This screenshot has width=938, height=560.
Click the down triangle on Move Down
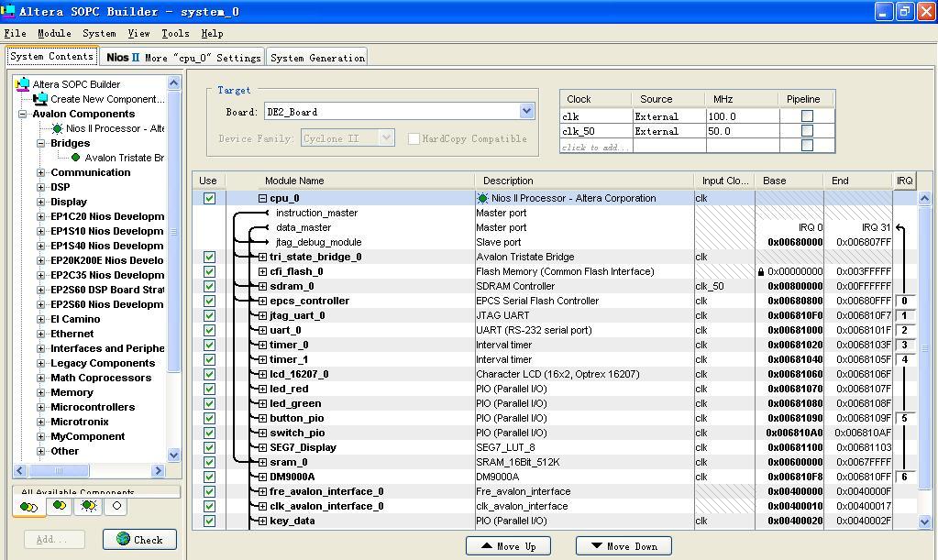tap(596, 545)
